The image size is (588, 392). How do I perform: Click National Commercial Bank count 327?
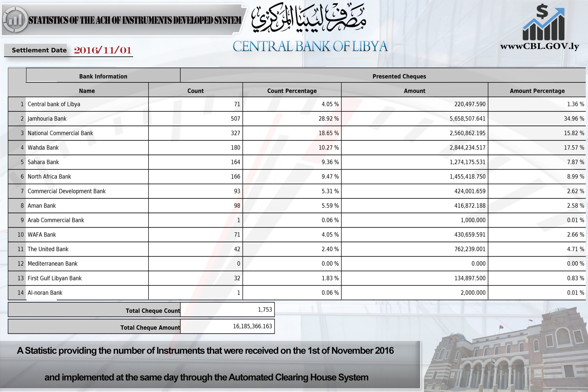tap(235, 133)
